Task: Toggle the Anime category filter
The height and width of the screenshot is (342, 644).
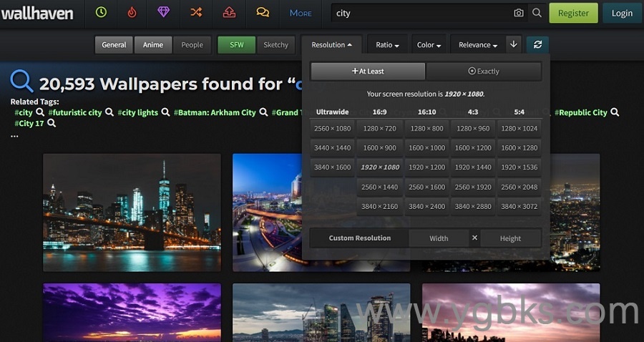Action: pos(153,44)
